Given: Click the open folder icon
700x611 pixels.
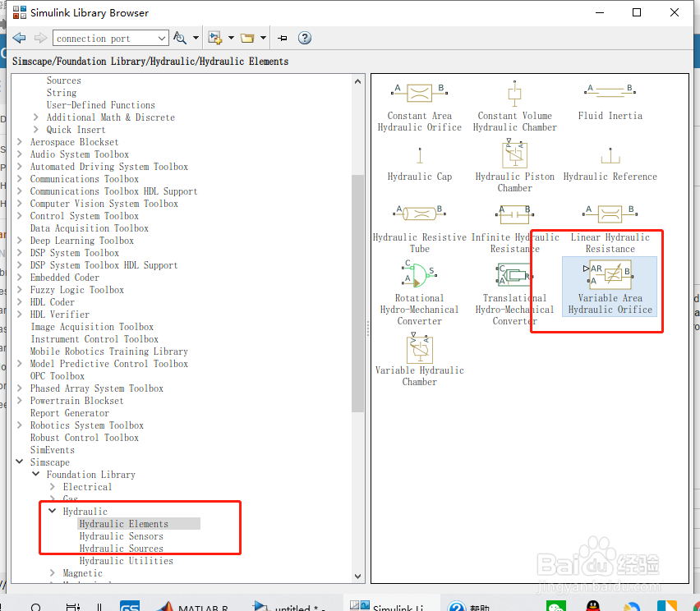Looking at the screenshot, I should [246, 38].
